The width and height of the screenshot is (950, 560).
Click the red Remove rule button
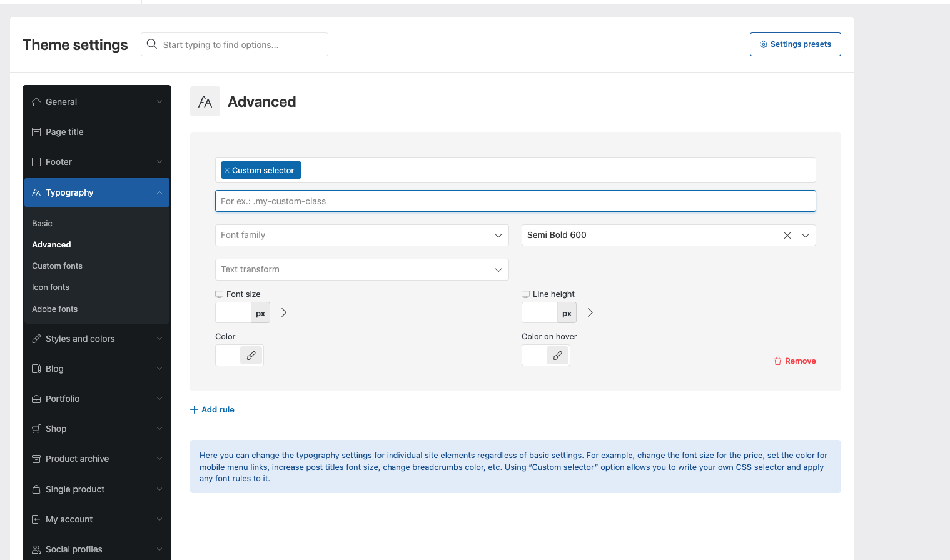[x=794, y=361]
